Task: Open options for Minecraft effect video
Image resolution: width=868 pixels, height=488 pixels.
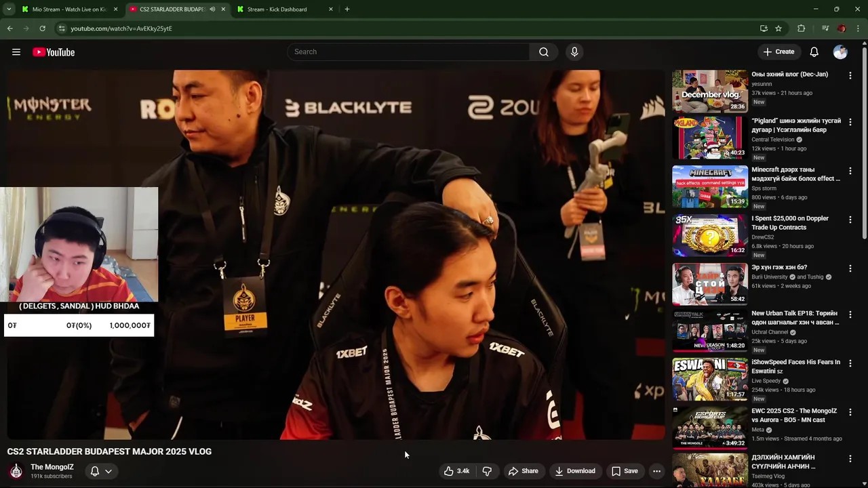Action: (850, 171)
